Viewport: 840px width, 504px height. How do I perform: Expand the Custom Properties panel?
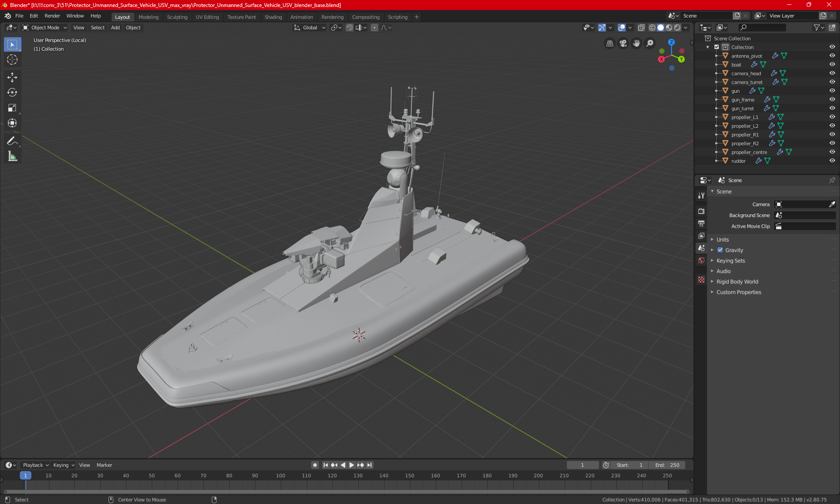(x=738, y=292)
